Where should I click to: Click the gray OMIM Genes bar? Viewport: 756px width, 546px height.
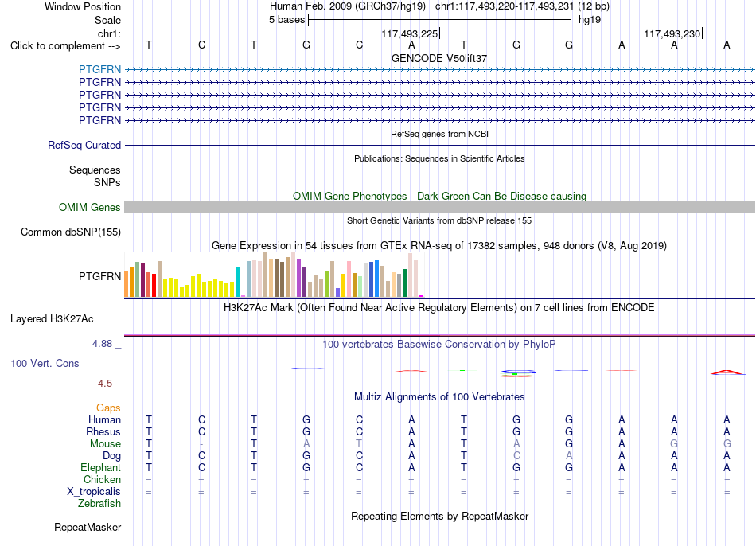tap(439, 208)
